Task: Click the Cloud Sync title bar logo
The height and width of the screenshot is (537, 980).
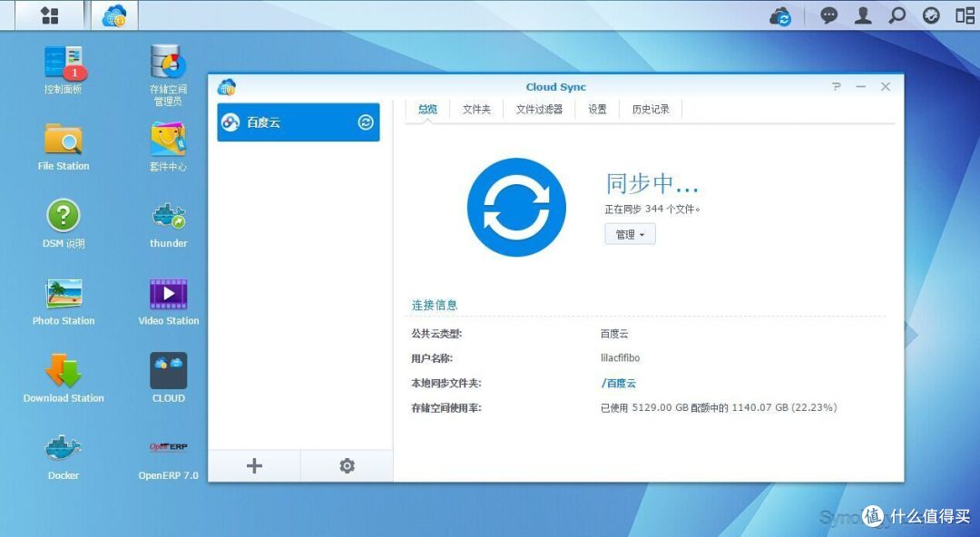Action: pos(226,87)
